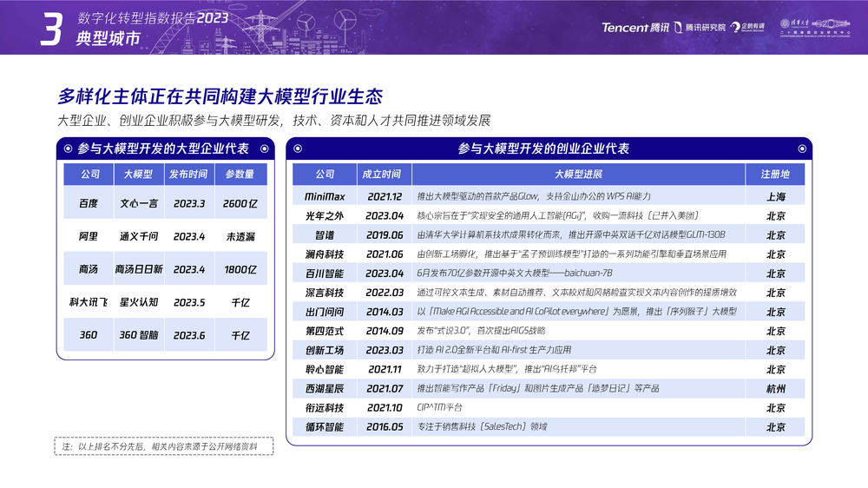Click the 百川智能 company cell
Viewport: 868px width, 488px height.
325,273
